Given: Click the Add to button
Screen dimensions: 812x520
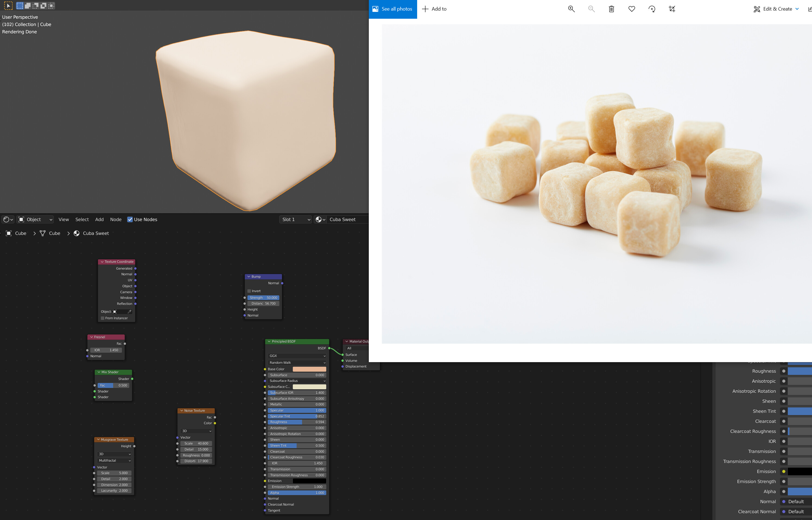Looking at the screenshot, I should [434, 9].
